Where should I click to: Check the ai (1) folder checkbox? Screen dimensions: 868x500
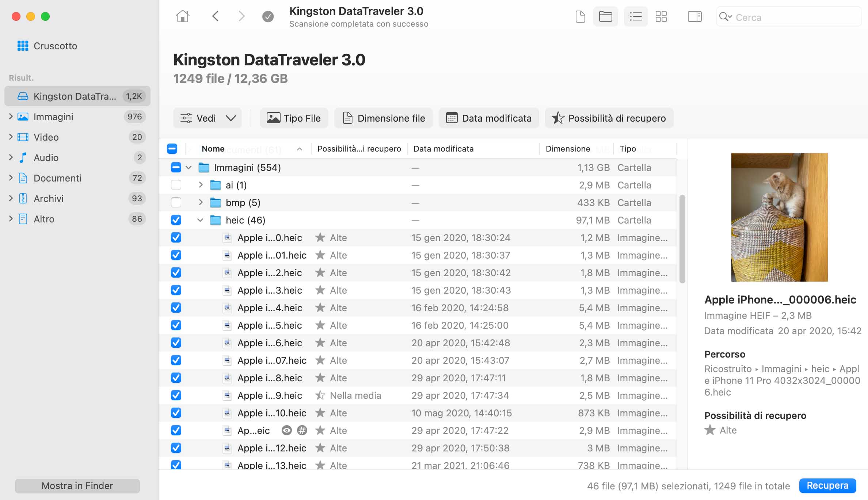(176, 185)
